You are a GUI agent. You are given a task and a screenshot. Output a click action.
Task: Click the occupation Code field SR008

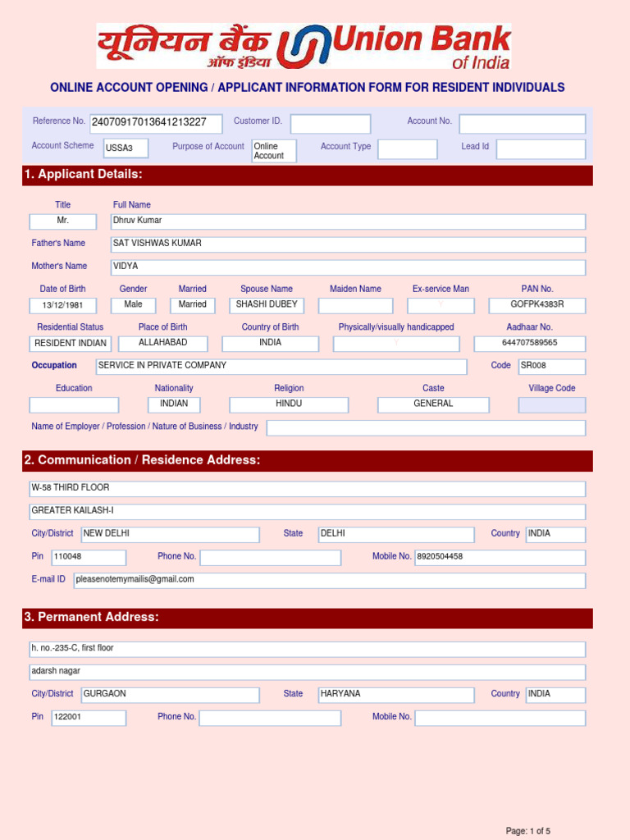tap(552, 367)
